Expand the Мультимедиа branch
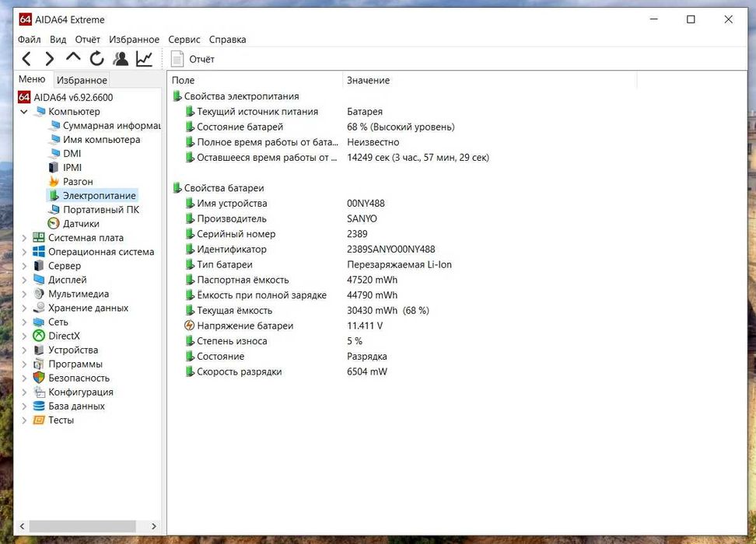Image resolution: width=756 pixels, height=544 pixels. click(x=24, y=294)
